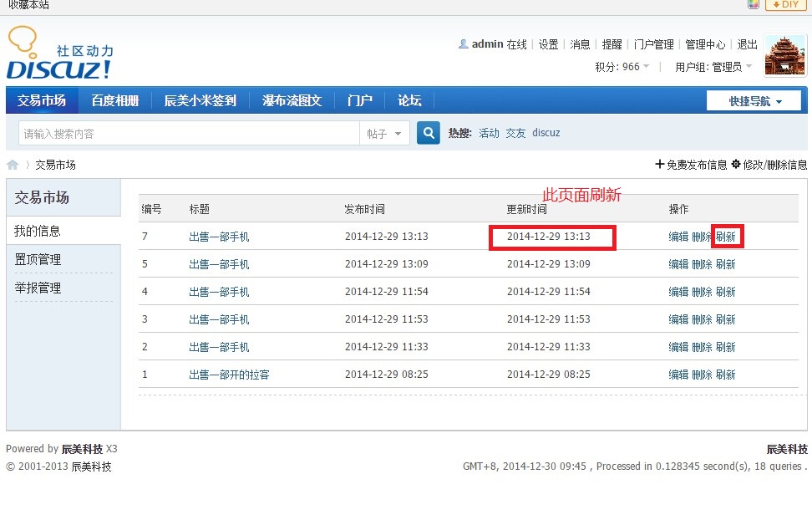Open the search magnifier icon
Image resolution: width=812 pixels, height=515 pixels.
pos(428,132)
